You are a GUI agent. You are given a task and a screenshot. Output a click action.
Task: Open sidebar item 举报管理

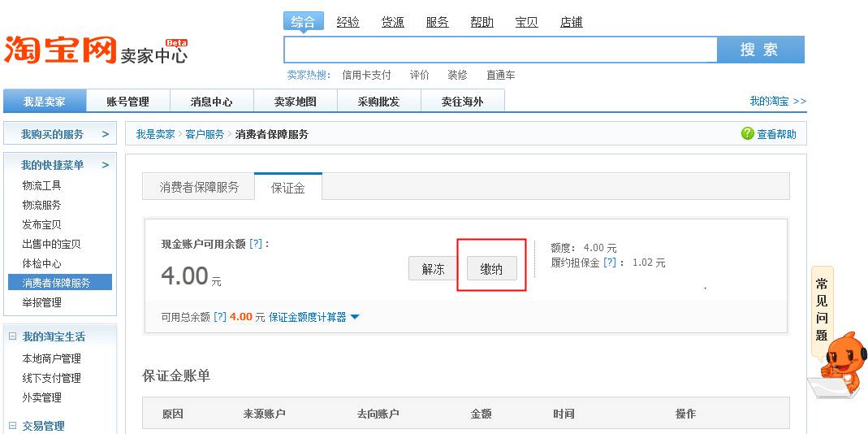[41, 302]
